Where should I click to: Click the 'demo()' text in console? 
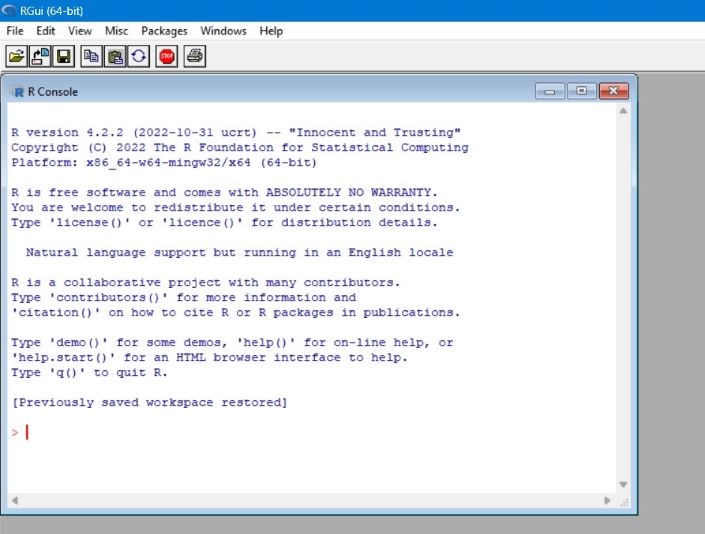(78, 343)
